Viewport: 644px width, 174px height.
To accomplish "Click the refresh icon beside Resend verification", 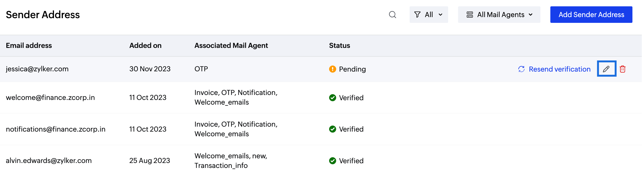I will point(521,69).
